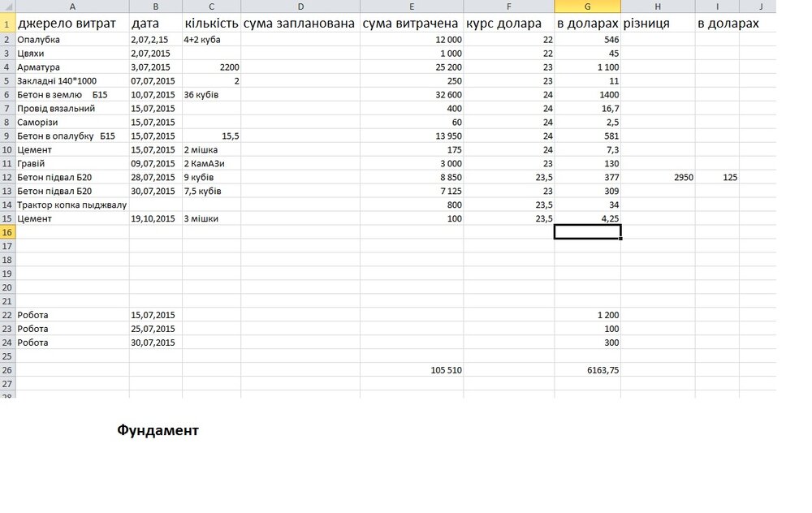This screenshot has height=513, width=812.
Task: Select the dollar value '1 200' for Робота
Action: pyautogui.click(x=587, y=315)
